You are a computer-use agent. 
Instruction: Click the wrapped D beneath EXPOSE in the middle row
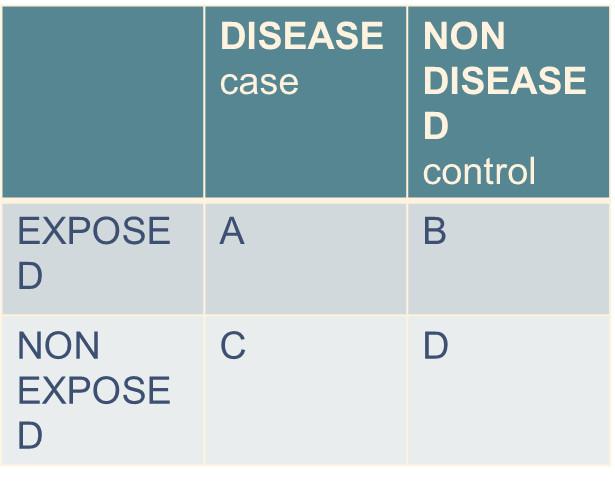30,277
